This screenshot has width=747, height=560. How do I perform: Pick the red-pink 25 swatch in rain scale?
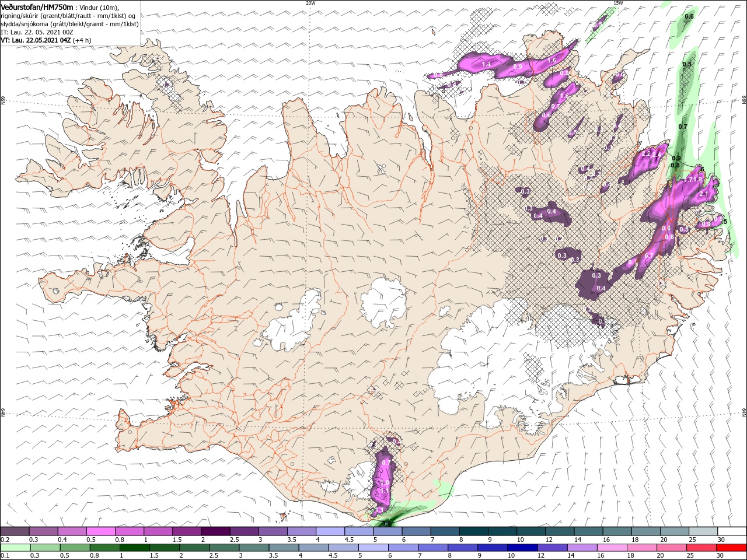[x=701, y=548]
